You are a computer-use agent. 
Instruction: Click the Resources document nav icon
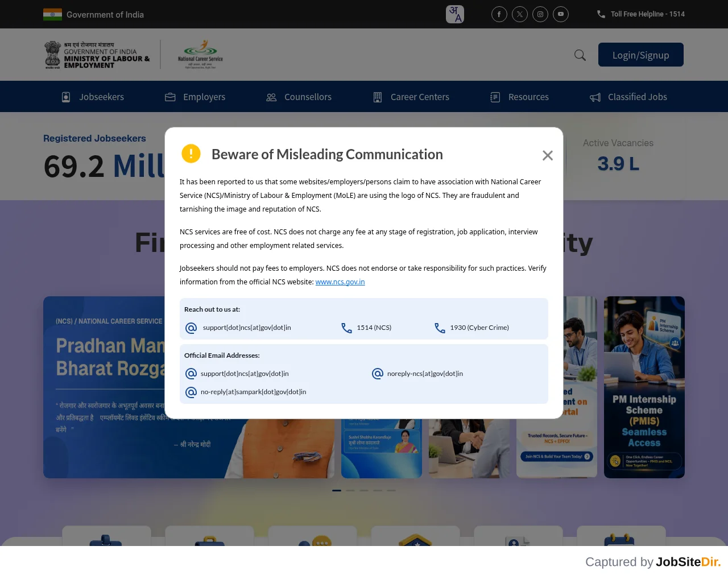point(495,97)
